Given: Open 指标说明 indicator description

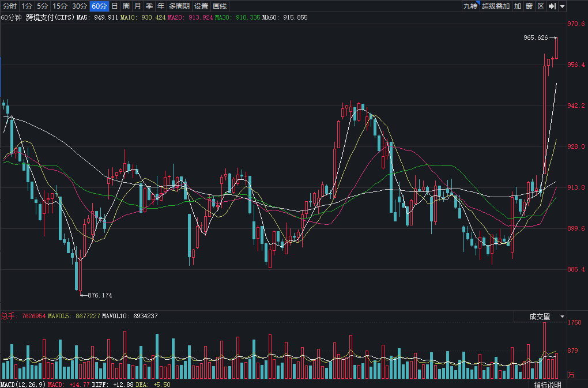Looking at the screenshot, I should coord(547,384).
